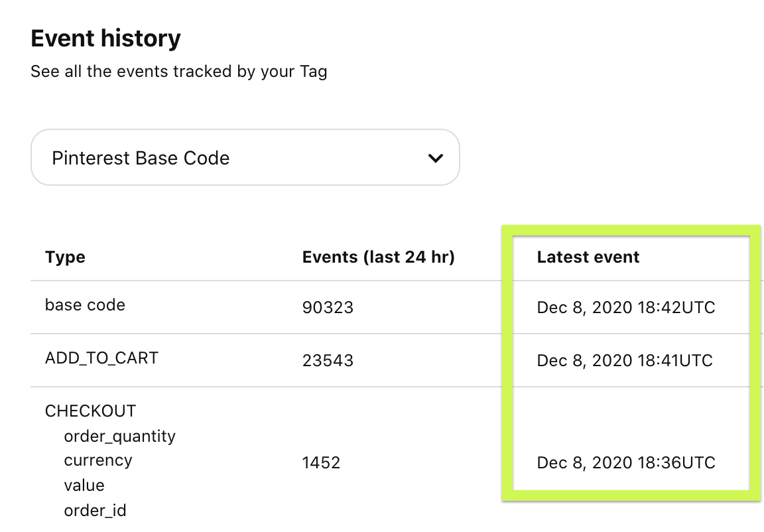
Task: Select the ADD_TO_CART event type
Action: point(101,358)
